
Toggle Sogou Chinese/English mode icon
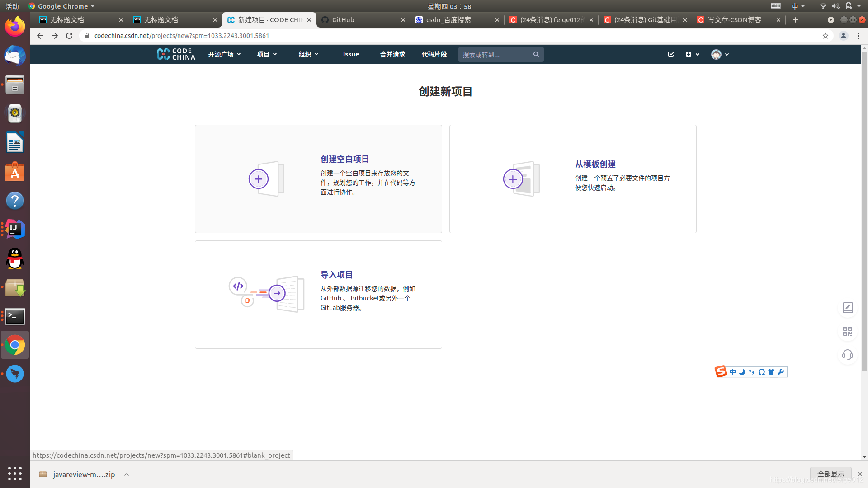[733, 372]
